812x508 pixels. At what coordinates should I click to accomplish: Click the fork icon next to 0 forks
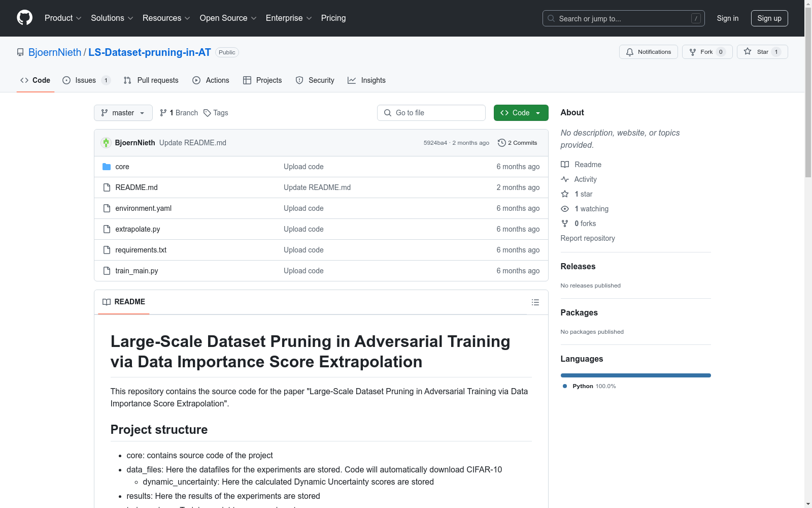[x=565, y=224]
